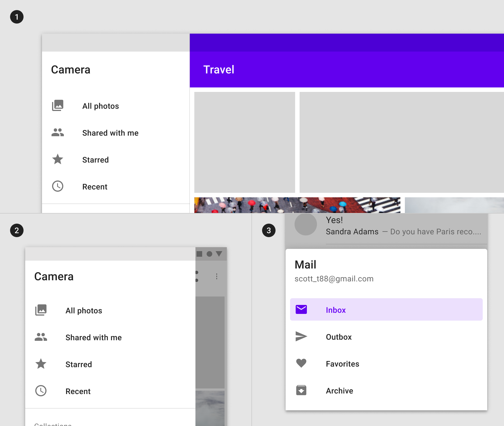Image resolution: width=504 pixels, height=426 pixels.
Task: Open the umbrella crosswalk photo thumbnail
Action: 297,205
